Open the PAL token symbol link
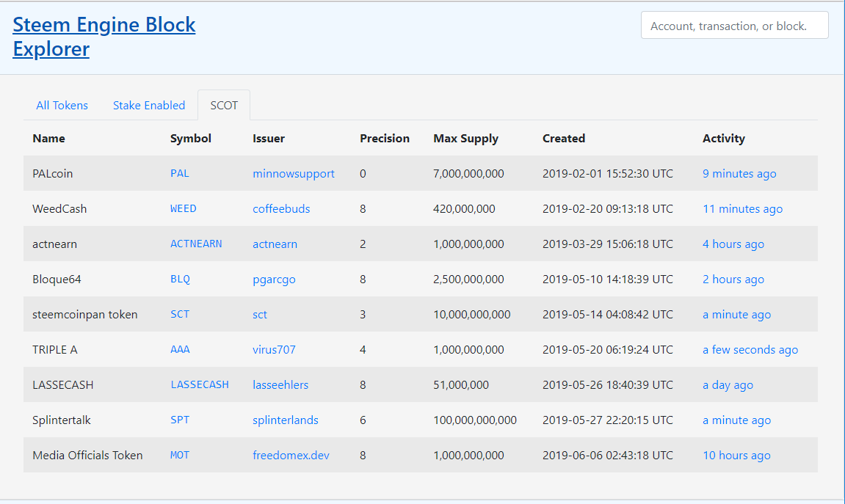Screen dimensions: 845x504 tap(180, 174)
